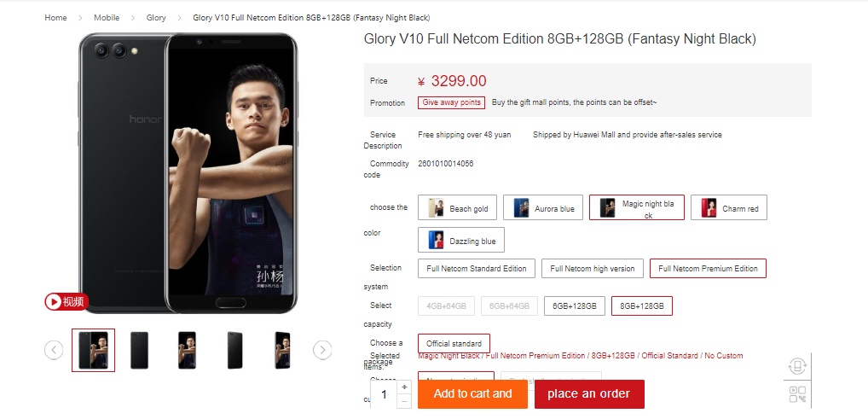Show previous product thumbnails with left arrow
Image resolution: width=868 pixels, height=419 pixels.
54,350
